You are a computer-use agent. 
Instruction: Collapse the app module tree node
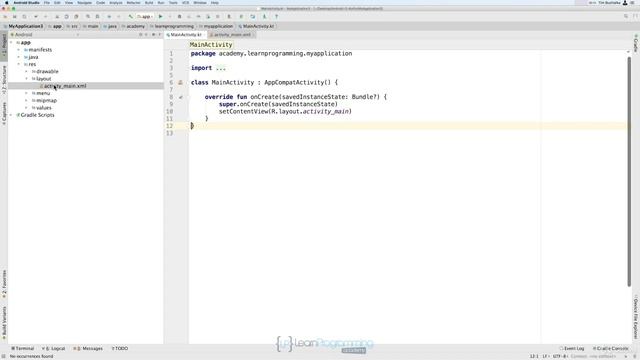[x=11, y=42]
